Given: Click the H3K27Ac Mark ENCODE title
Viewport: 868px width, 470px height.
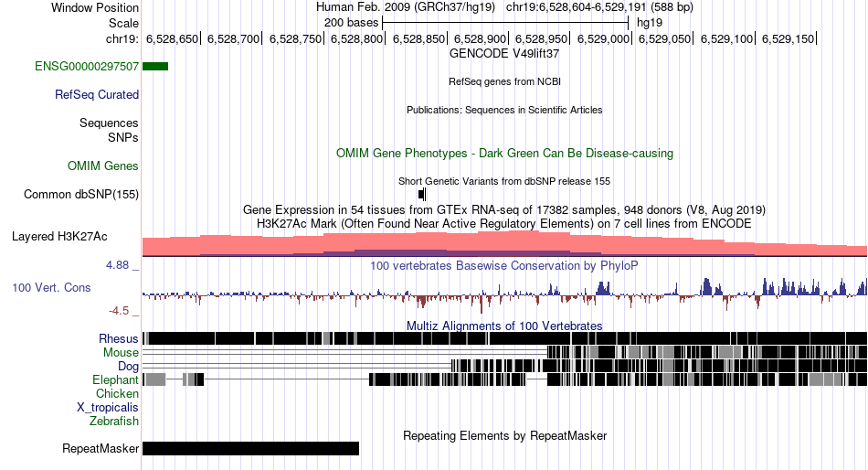Looking at the screenshot, I should click(x=504, y=224).
